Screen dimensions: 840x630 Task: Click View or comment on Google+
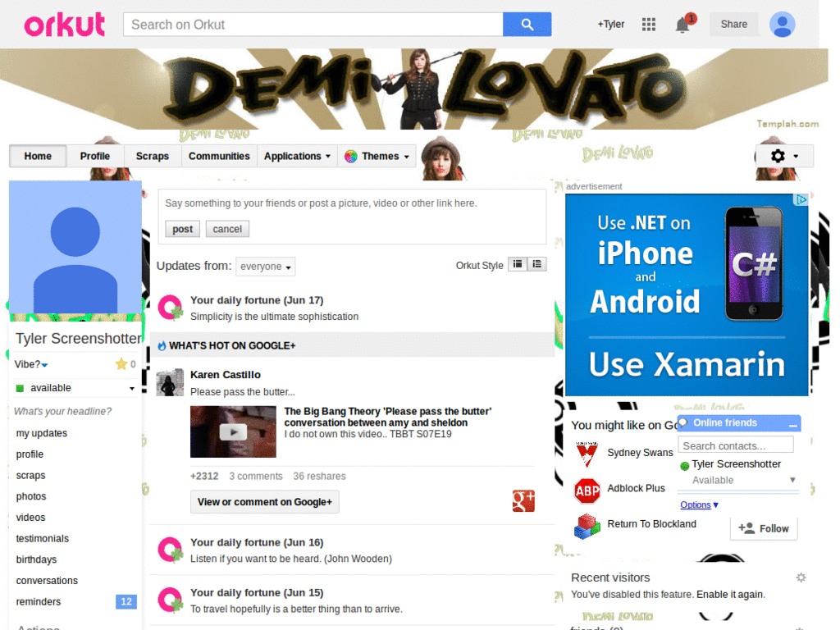click(265, 502)
